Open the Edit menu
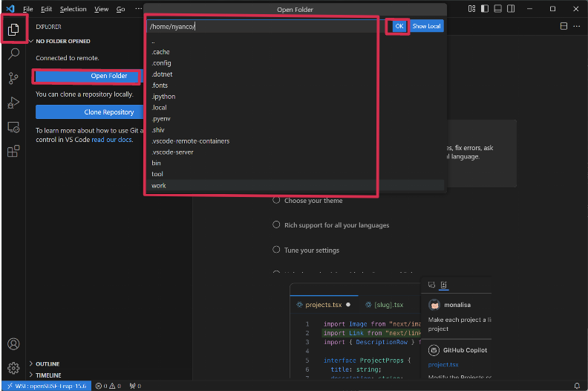Screen dimensions: 588x391 click(x=47, y=9)
